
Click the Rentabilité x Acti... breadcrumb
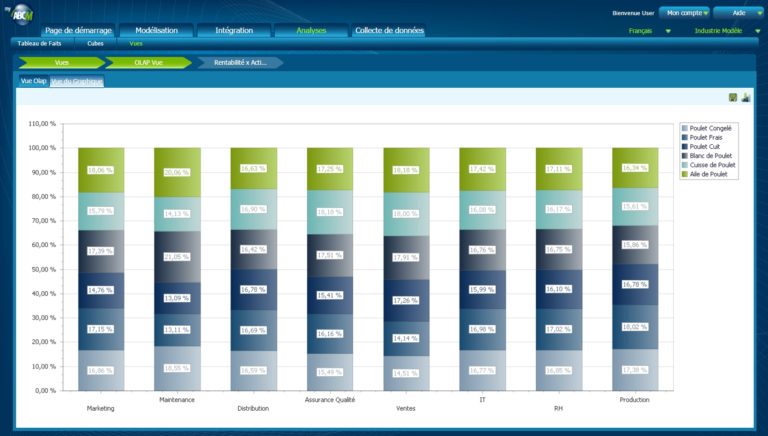click(240, 62)
